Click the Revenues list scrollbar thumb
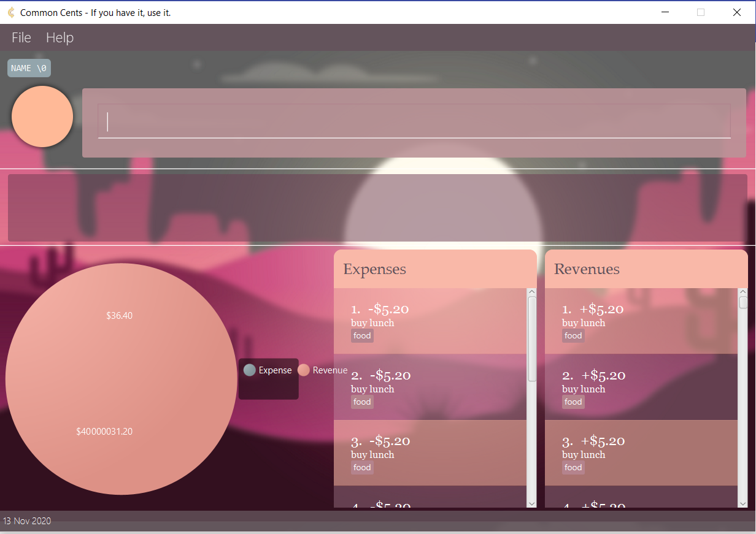The image size is (756, 534). pyautogui.click(x=743, y=303)
